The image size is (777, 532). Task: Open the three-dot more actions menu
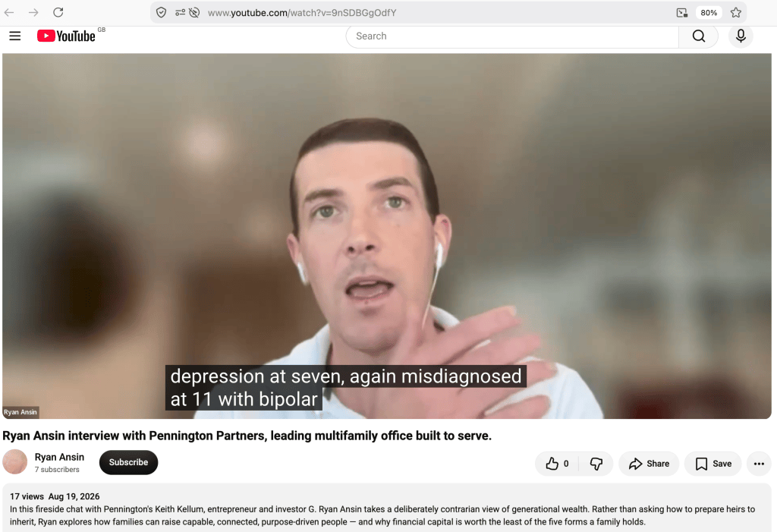pyautogui.click(x=759, y=464)
